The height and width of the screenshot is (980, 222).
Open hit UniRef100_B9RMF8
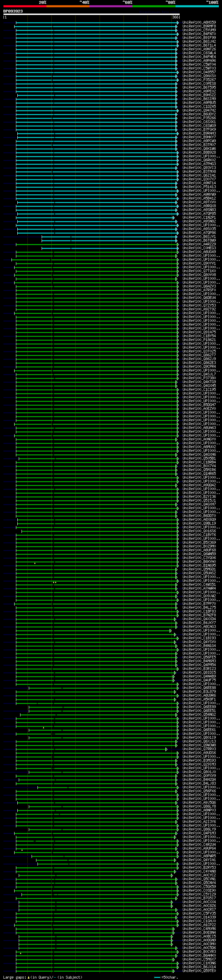coord(199,26)
